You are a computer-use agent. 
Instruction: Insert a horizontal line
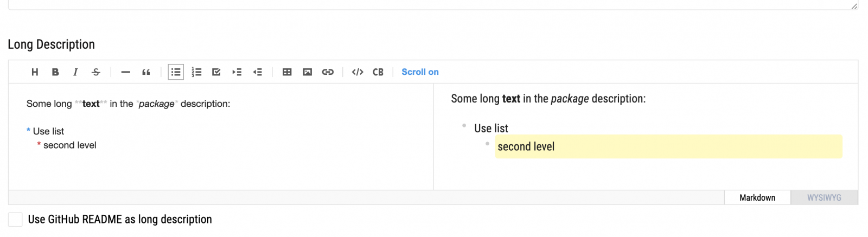(126, 72)
